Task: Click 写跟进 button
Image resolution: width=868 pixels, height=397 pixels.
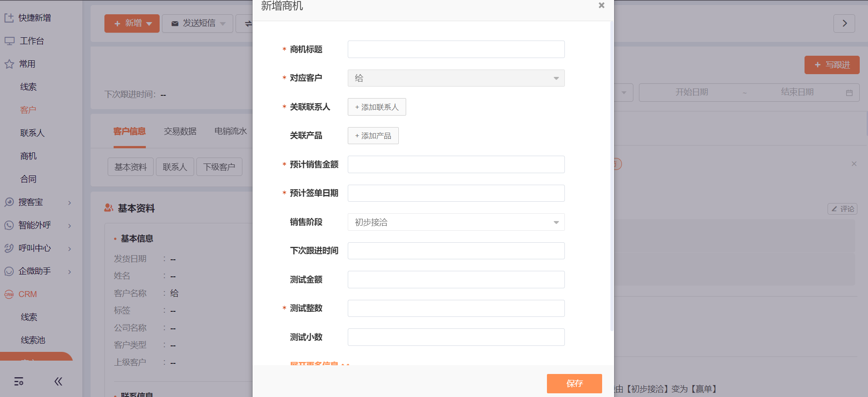Action: coord(832,65)
